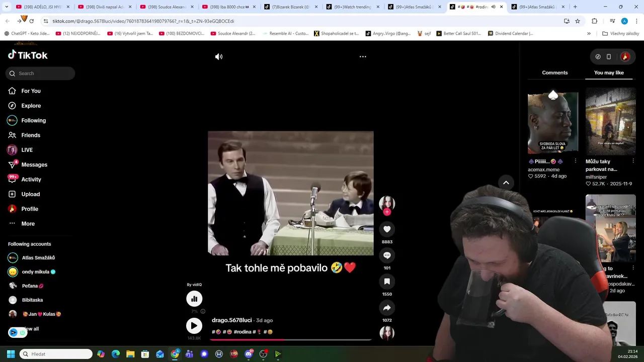Screen dimensions: 644x362
Task: Seek along the red video progress bar
Action: (291, 339)
